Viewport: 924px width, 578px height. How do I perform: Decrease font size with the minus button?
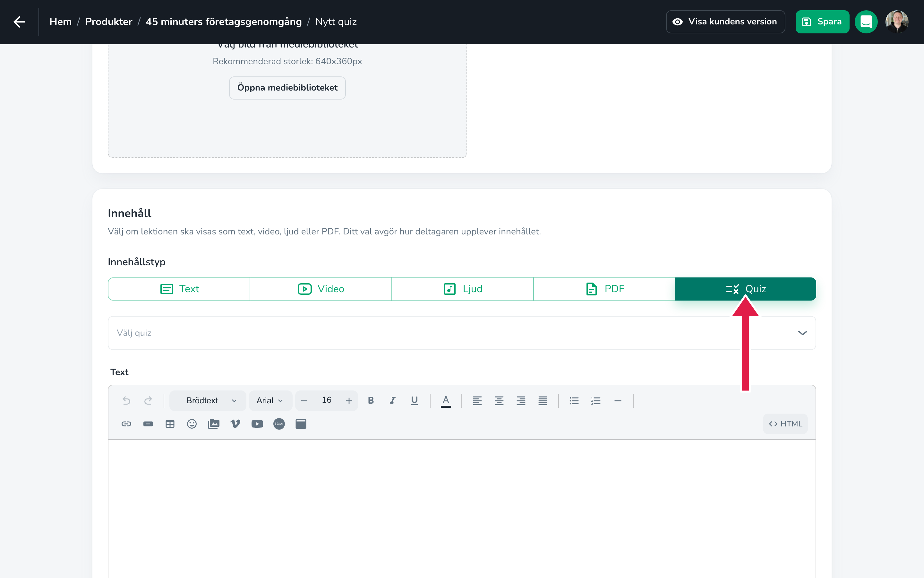(x=304, y=401)
